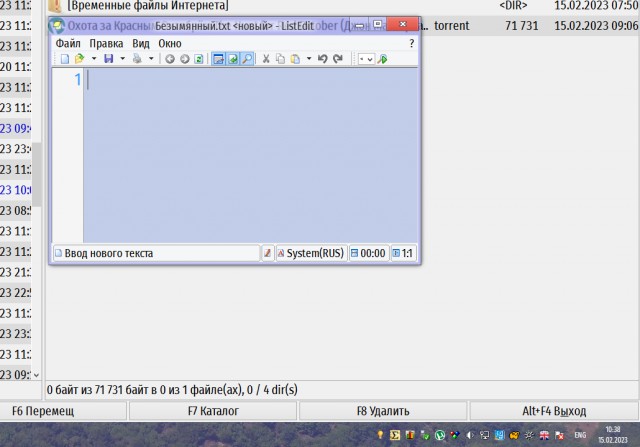The image size is (640, 447).
Task: Click the Print icon in ListEdit toolbar
Action: [137, 59]
